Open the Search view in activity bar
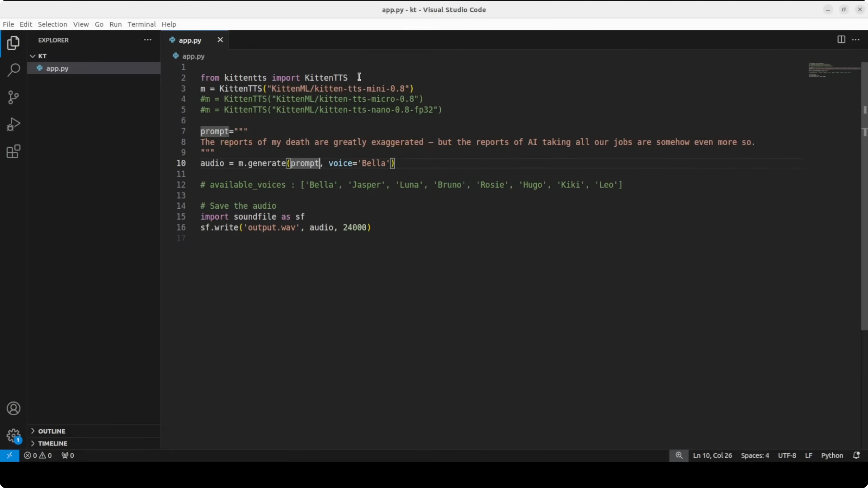Screen dimensions: 868x488 [x=13, y=70]
